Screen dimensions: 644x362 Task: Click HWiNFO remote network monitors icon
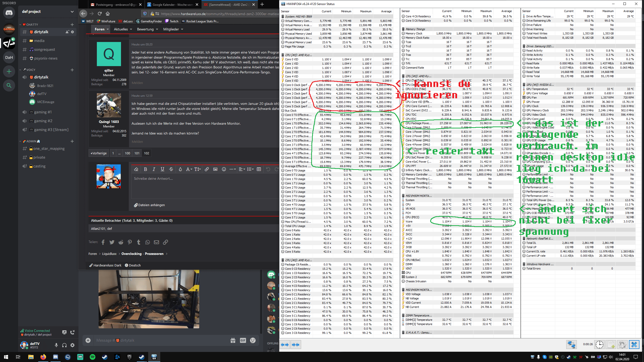571,344
